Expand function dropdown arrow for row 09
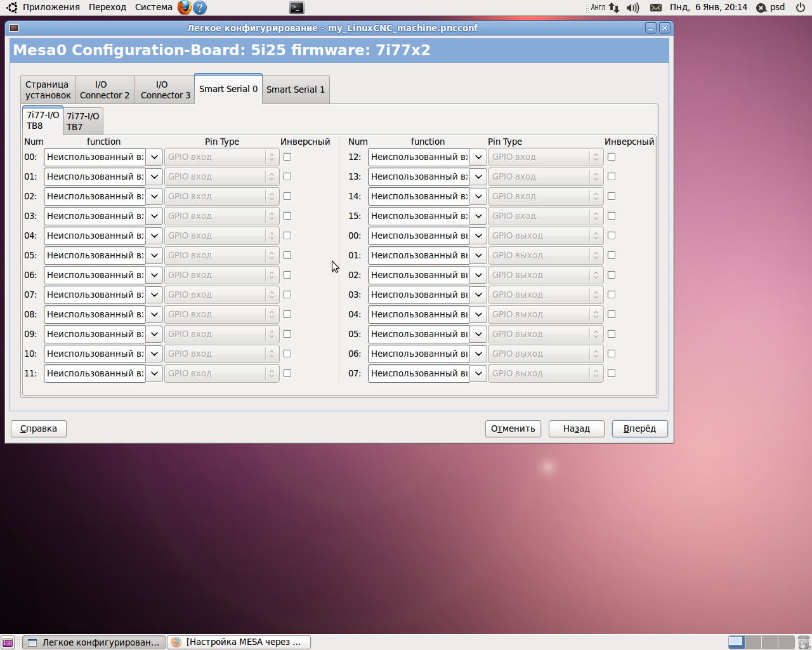 click(154, 334)
